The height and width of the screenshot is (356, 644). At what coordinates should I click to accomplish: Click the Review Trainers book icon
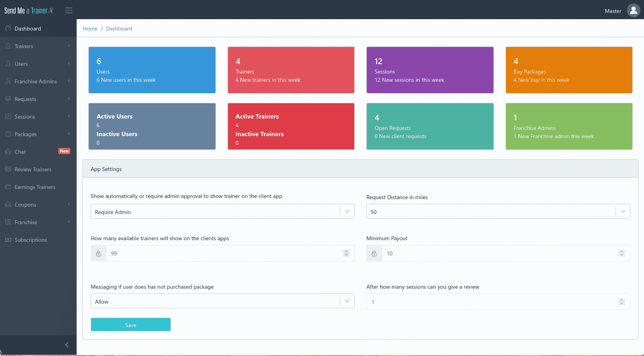coord(8,169)
